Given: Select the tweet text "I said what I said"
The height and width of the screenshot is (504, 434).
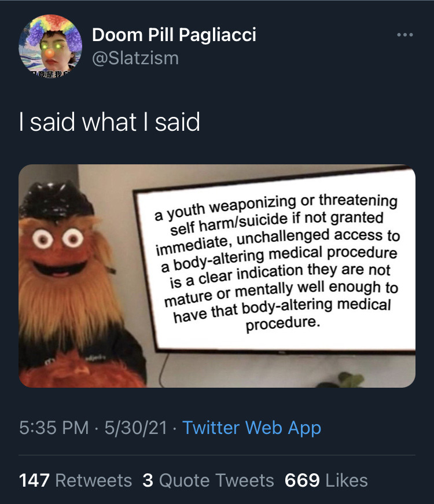Looking at the screenshot, I should click(x=109, y=122).
